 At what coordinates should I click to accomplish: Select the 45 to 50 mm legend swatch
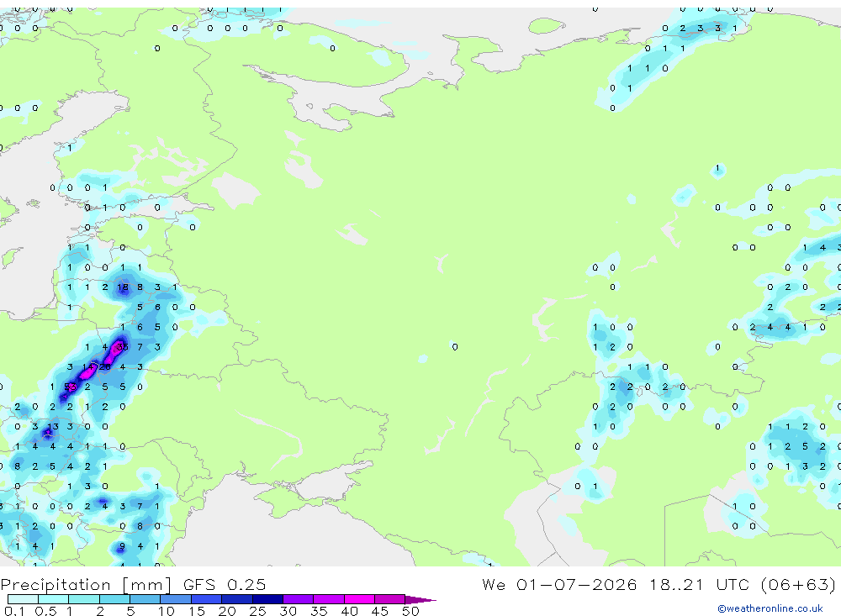[389, 599]
